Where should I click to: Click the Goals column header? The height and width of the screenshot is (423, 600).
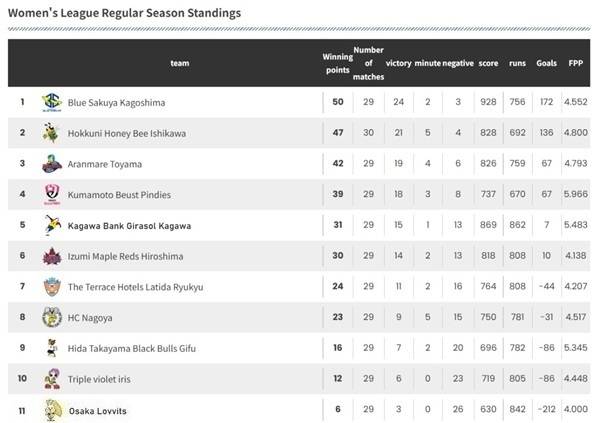tap(546, 63)
